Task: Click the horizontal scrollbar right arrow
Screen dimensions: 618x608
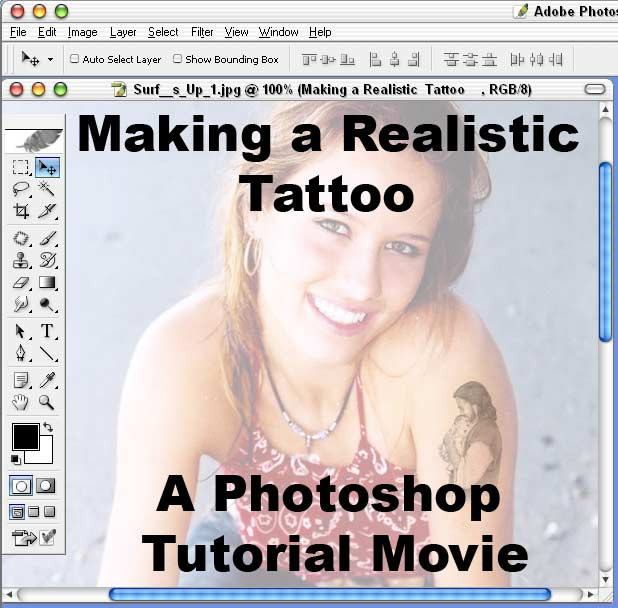Action: (590, 594)
